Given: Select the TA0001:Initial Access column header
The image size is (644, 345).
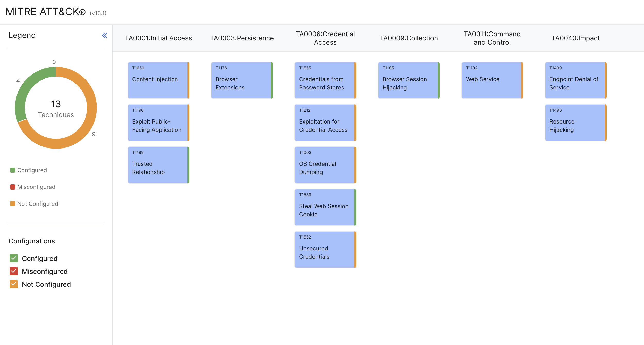Looking at the screenshot, I should coord(158,38).
